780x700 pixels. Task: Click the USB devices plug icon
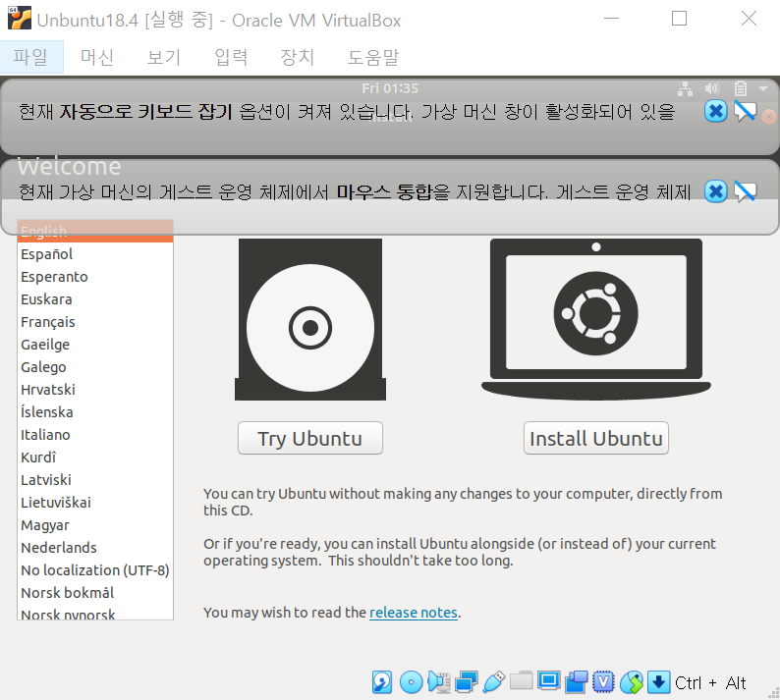493,682
